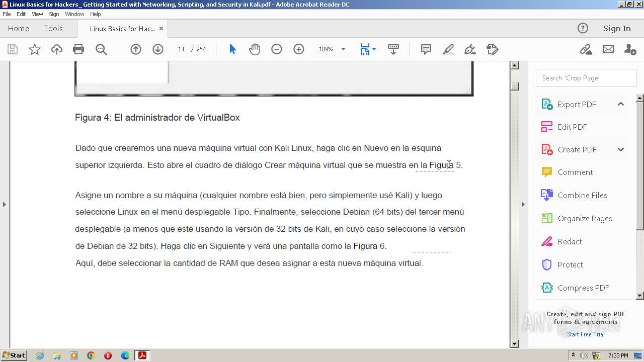Select the Hand pan tool
Image resolution: width=644 pixels, height=362 pixels.
[x=255, y=49]
